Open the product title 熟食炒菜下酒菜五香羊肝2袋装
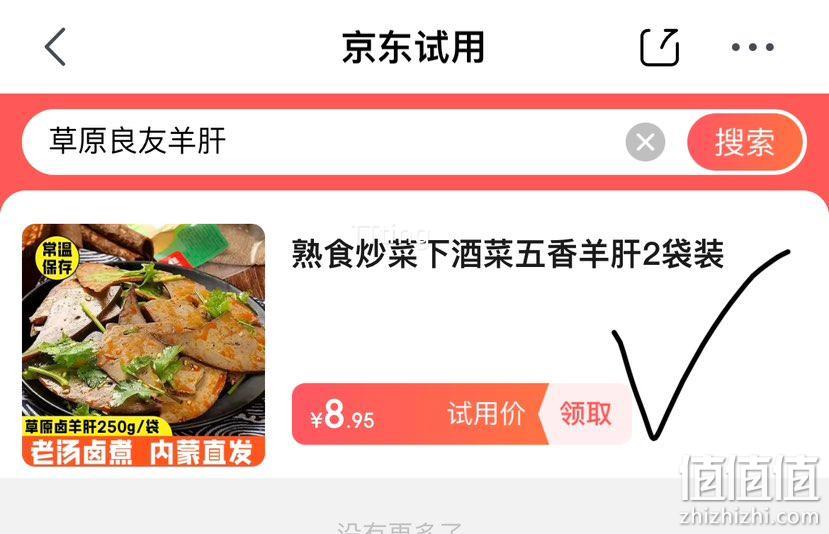This screenshot has height=534, width=829. pyautogui.click(x=508, y=254)
